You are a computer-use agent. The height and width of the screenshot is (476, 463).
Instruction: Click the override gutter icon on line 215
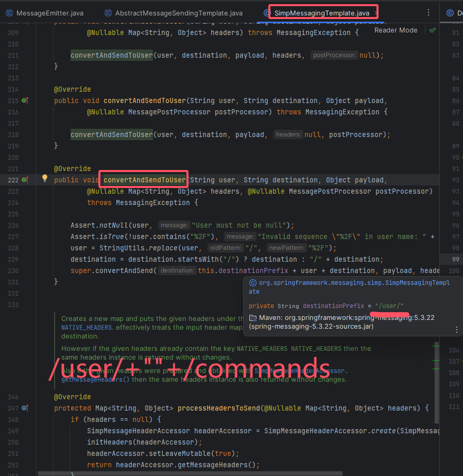[x=25, y=100]
